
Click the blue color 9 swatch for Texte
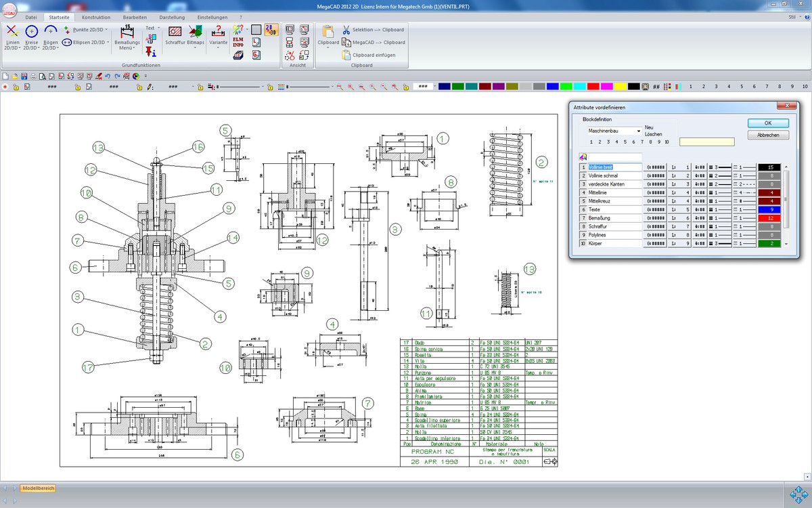click(x=769, y=210)
